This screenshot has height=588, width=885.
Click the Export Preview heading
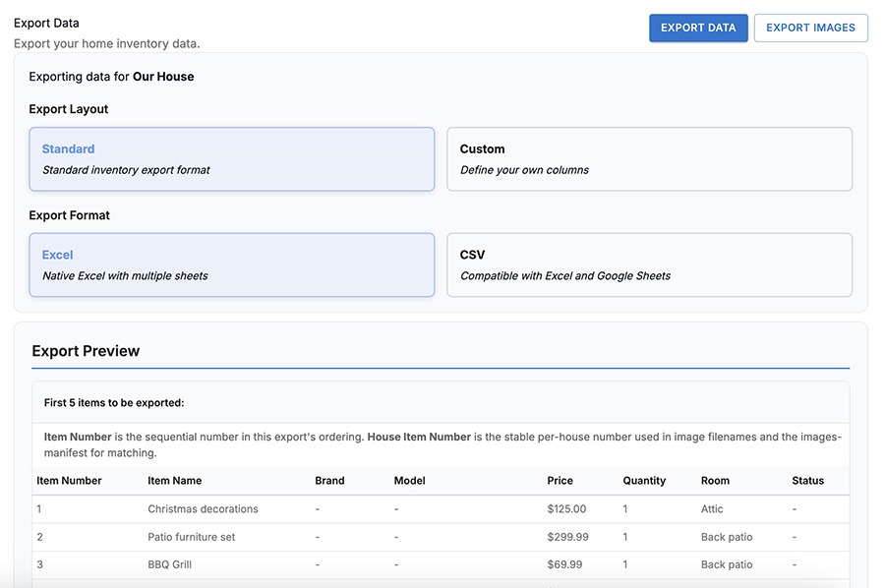coord(86,350)
